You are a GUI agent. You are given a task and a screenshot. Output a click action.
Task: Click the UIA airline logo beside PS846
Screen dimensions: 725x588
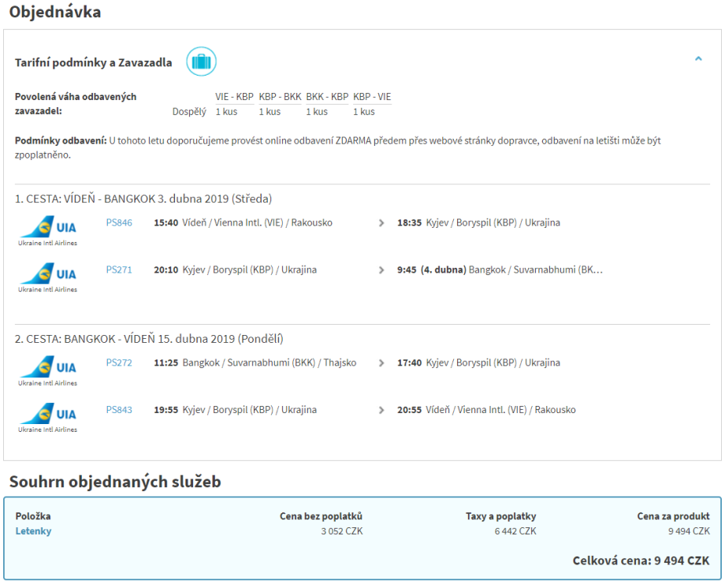click(x=48, y=229)
